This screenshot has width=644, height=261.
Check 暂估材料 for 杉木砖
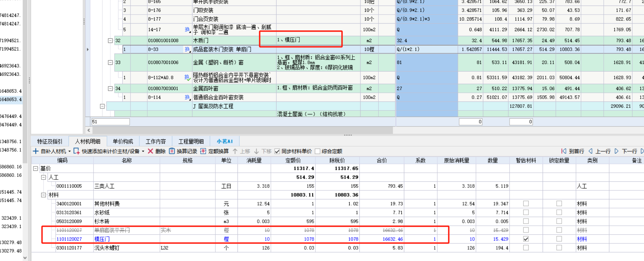(526, 221)
